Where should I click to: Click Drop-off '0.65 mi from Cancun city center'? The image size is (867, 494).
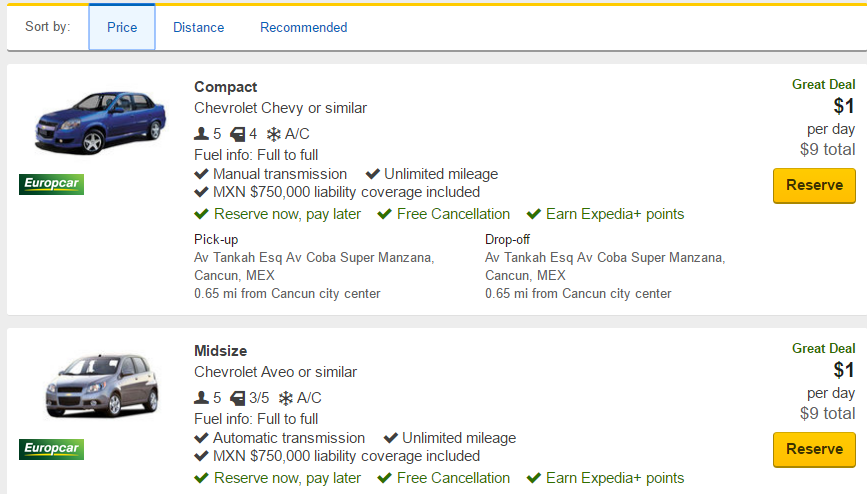click(x=578, y=293)
